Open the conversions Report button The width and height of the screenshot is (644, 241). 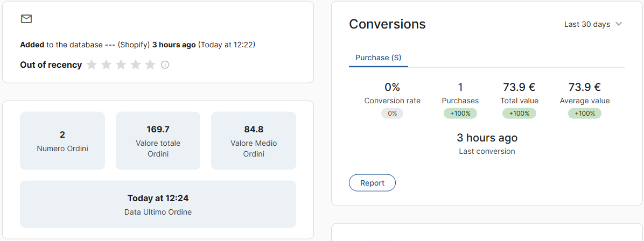click(372, 183)
